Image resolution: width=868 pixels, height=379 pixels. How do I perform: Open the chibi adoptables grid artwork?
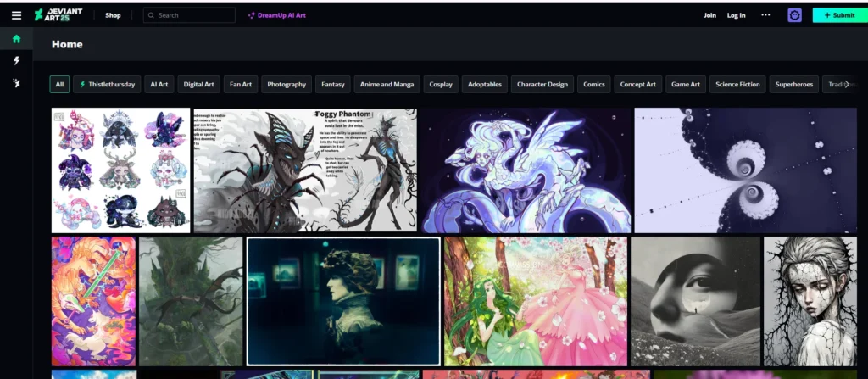click(x=120, y=170)
